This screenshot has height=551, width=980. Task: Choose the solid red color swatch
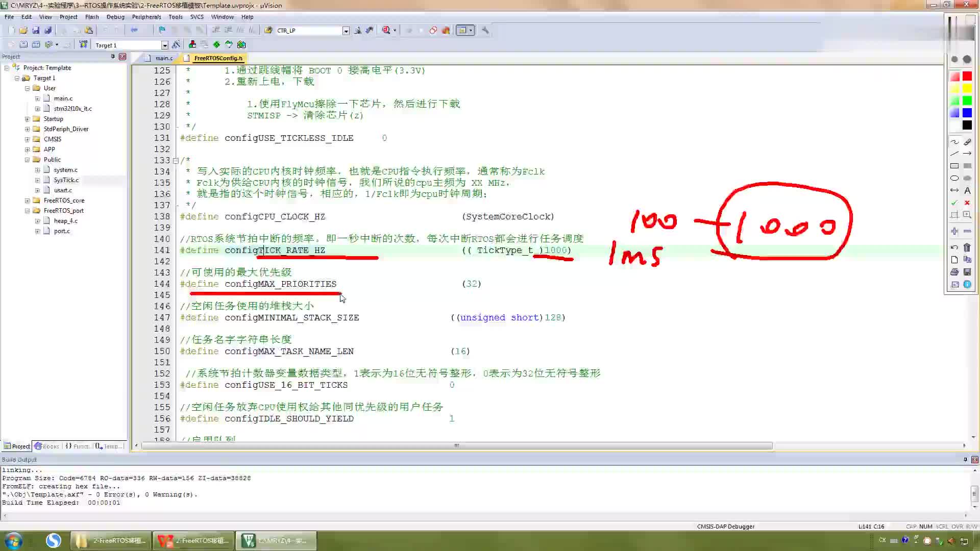[967, 76]
